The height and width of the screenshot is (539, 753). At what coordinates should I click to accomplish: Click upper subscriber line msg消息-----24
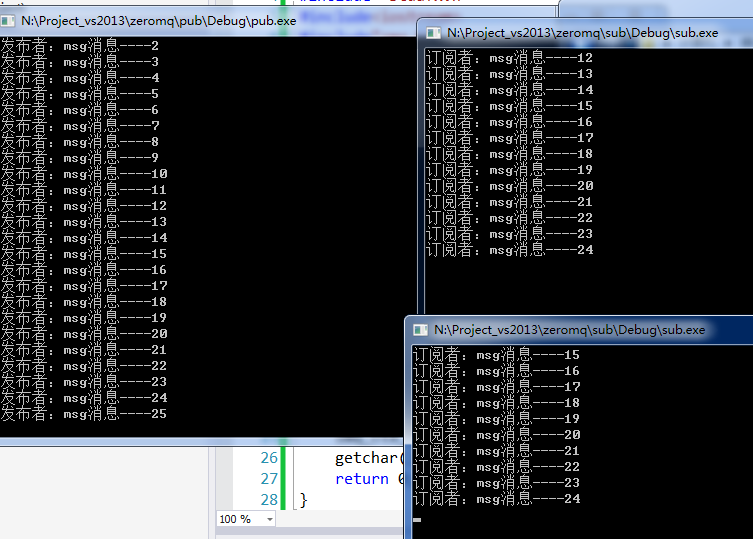pos(510,250)
